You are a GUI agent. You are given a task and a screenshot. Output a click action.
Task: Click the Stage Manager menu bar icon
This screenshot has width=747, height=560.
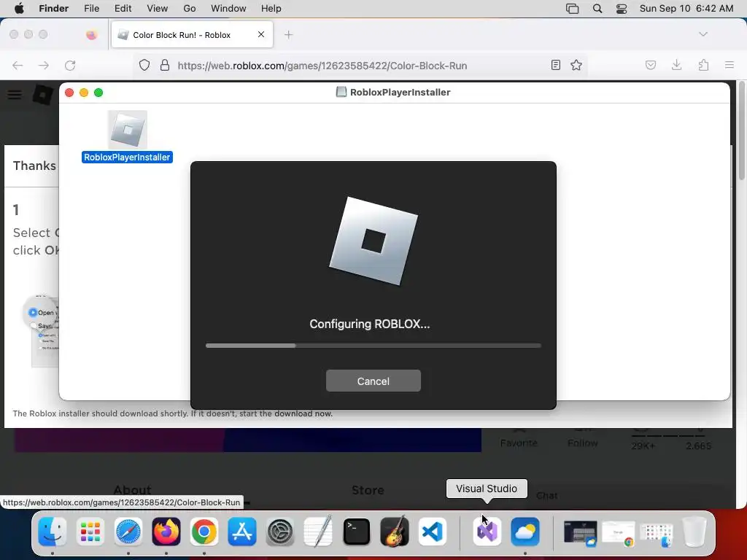572,9
